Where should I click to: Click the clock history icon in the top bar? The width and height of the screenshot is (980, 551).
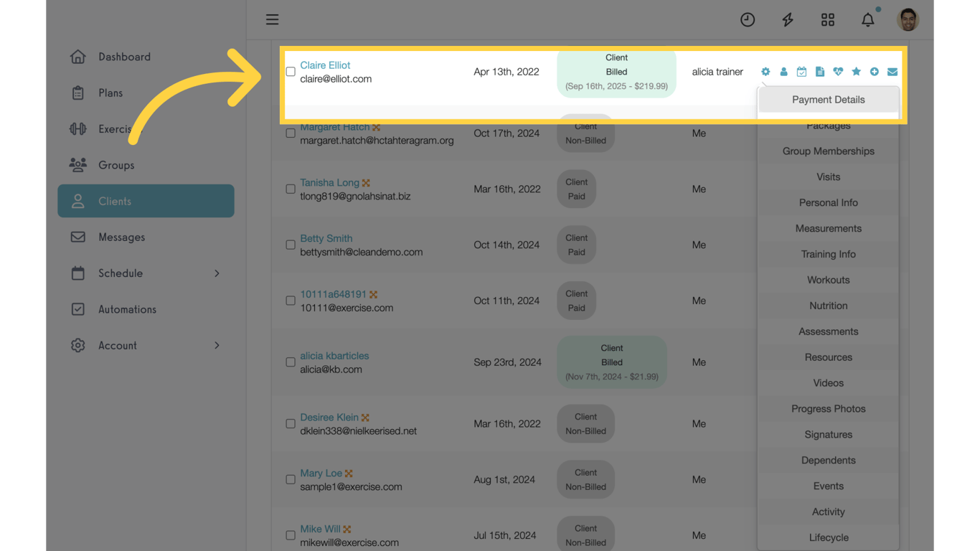748,19
